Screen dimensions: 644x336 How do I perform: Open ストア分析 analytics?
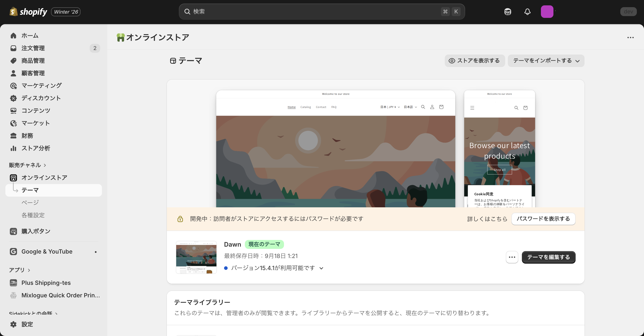(x=36, y=148)
